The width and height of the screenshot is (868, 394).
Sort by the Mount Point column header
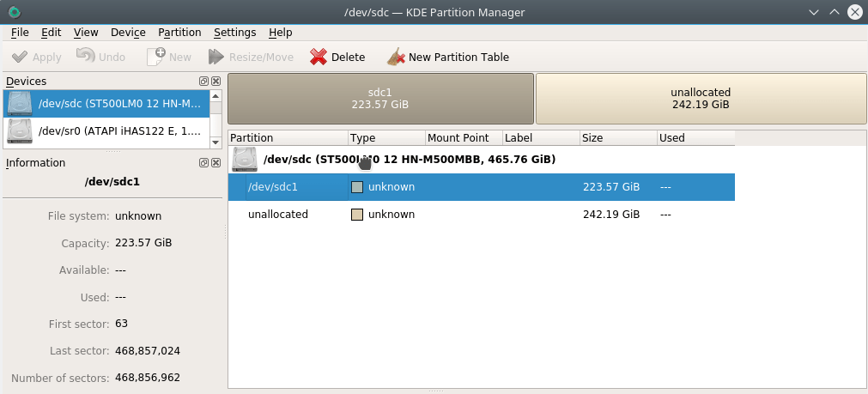464,138
